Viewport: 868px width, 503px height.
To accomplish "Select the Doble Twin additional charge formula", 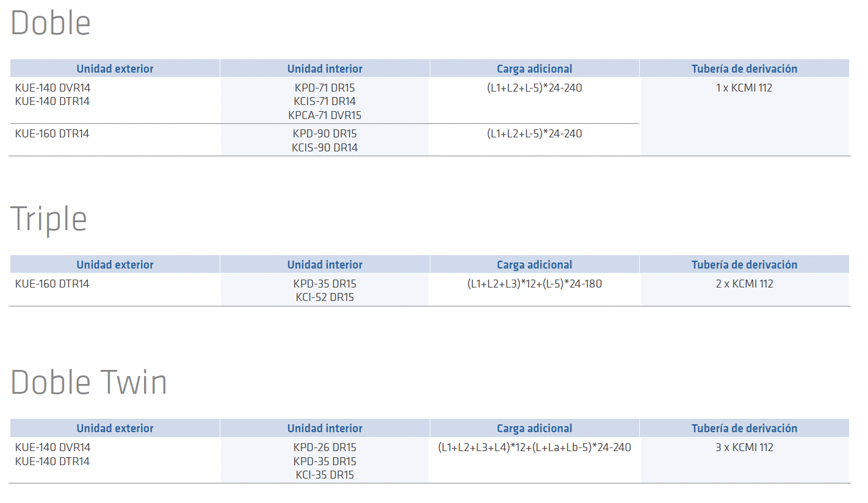I will point(535,447).
